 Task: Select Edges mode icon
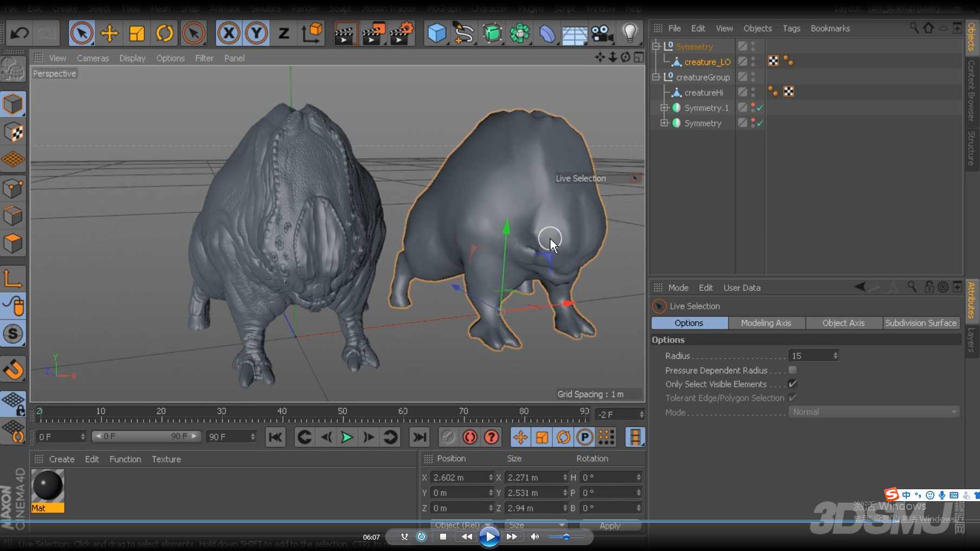pos(13,216)
